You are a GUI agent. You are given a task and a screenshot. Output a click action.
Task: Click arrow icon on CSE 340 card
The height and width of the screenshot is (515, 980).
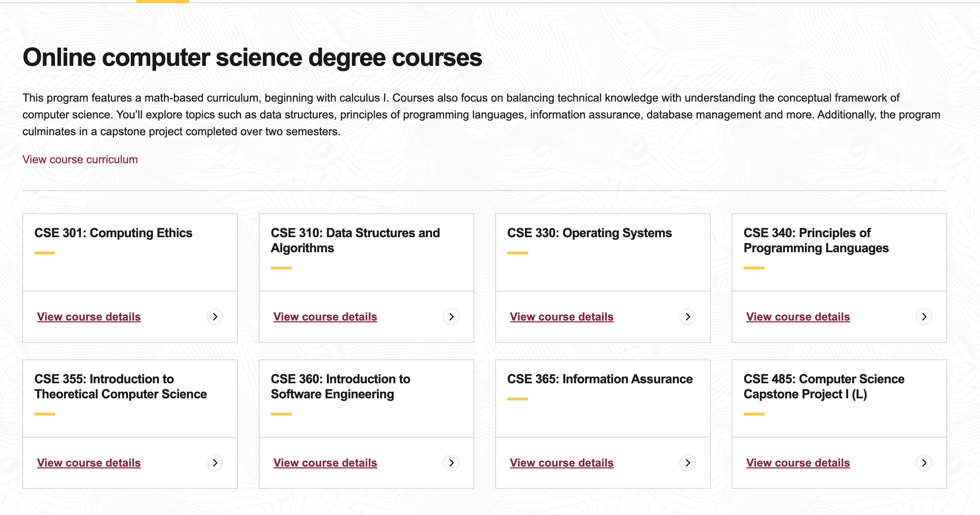(x=924, y=317)
